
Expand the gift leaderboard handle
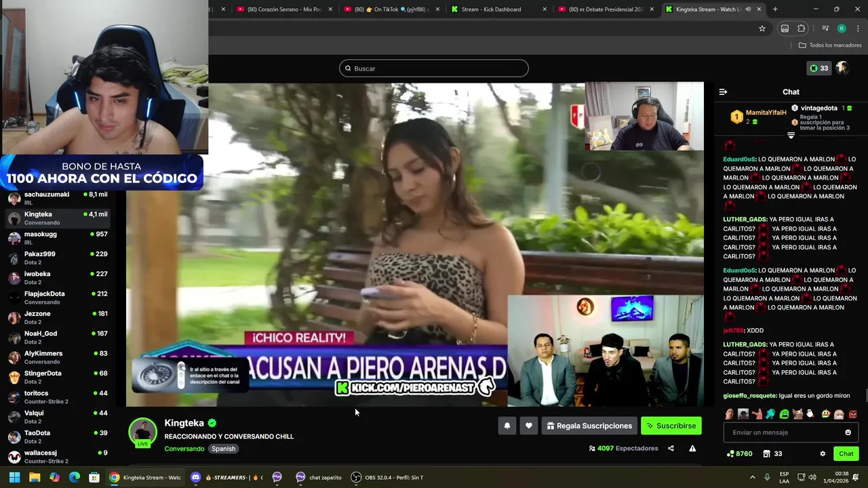(x=791, y=136)
